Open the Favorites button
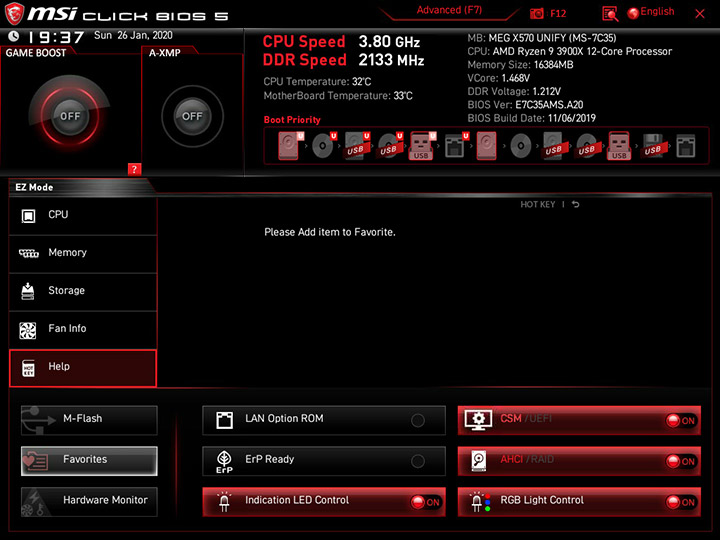Screen dimensions: 720x540 coord(89,461)
